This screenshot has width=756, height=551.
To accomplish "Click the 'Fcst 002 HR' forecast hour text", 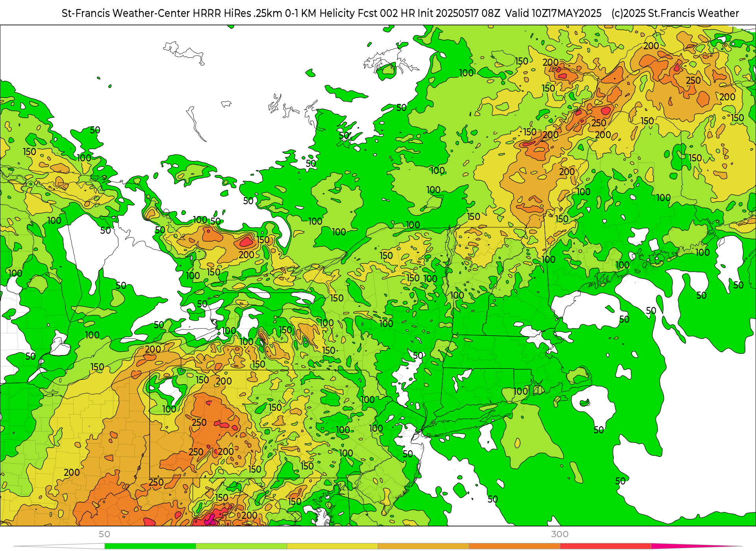I will (386, 13).
